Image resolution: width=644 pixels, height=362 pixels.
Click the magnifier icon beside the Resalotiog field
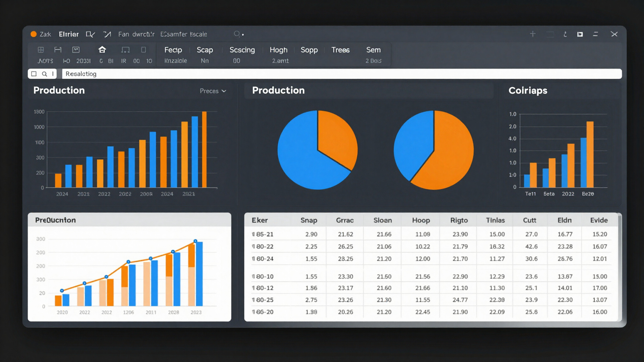[44, 74]
